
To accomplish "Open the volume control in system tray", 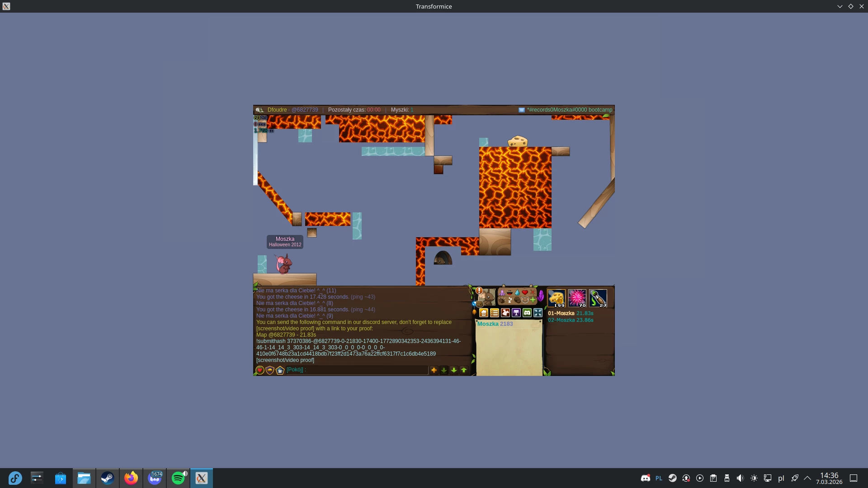I will [x=740, y=478].
